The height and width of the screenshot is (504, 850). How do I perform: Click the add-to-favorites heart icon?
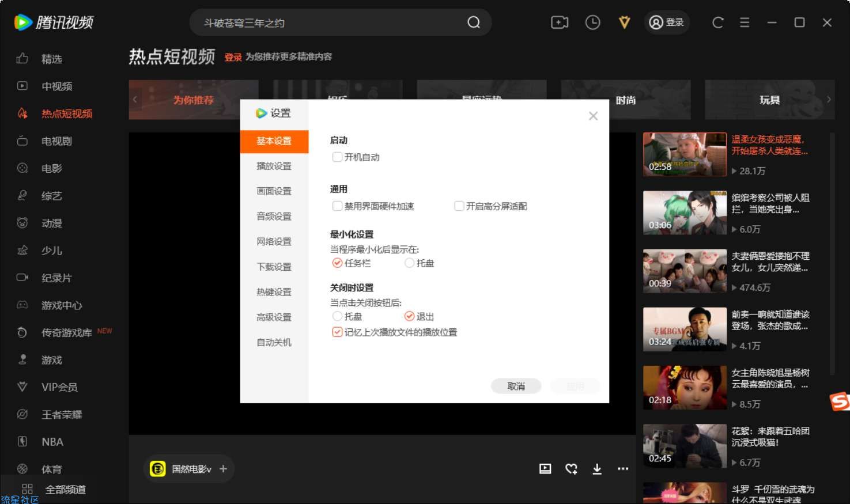click(571, 469)
